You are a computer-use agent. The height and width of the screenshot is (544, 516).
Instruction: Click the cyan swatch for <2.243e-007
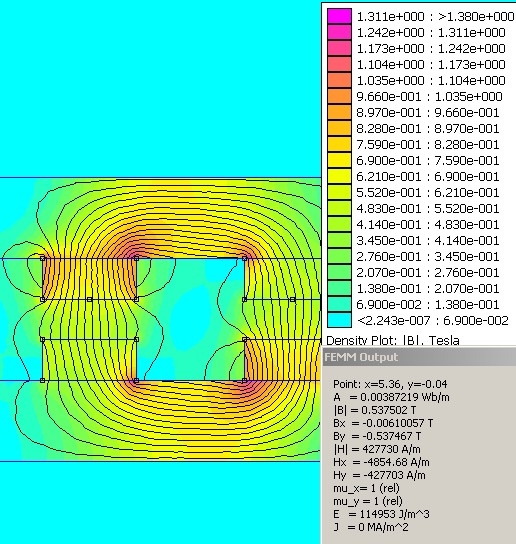point(339,320)
